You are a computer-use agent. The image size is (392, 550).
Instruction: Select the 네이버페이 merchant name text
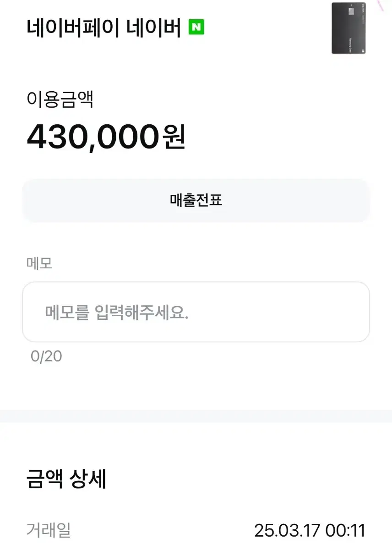[73, 28]
